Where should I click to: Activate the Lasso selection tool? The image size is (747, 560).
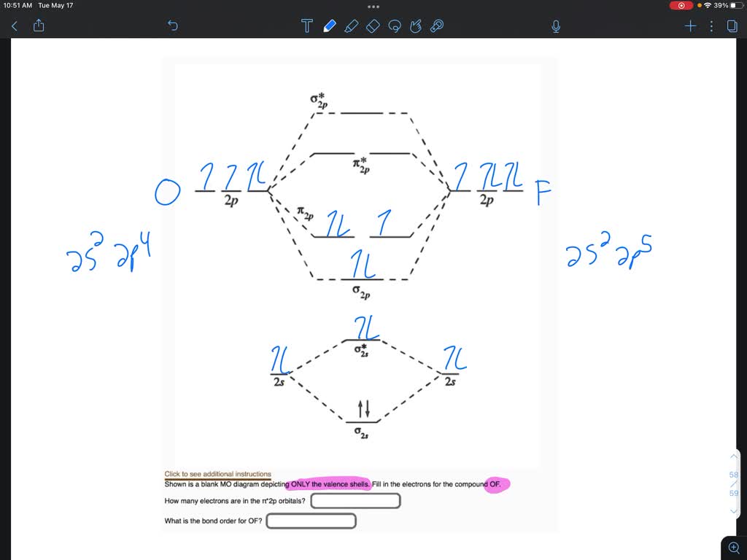coord(395,26)
